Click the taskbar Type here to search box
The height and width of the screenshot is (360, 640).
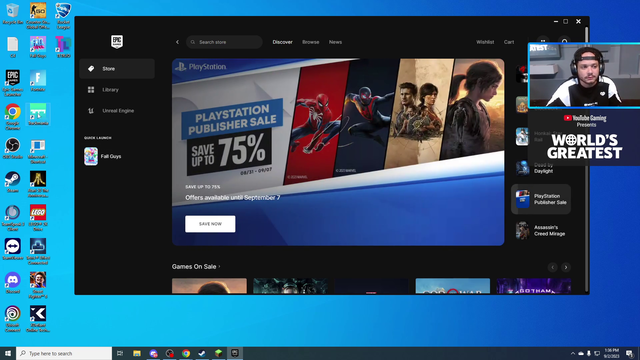coord(64,353)
